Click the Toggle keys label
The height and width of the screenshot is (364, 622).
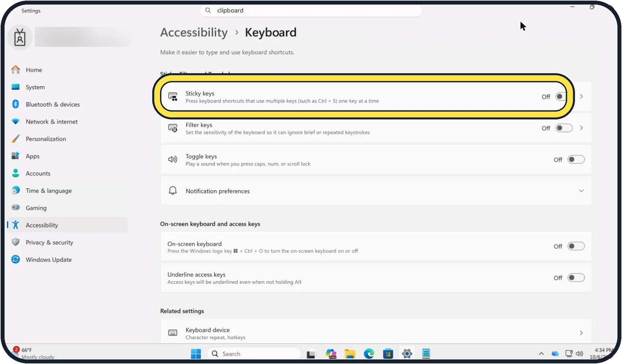(x=201, y=156)
